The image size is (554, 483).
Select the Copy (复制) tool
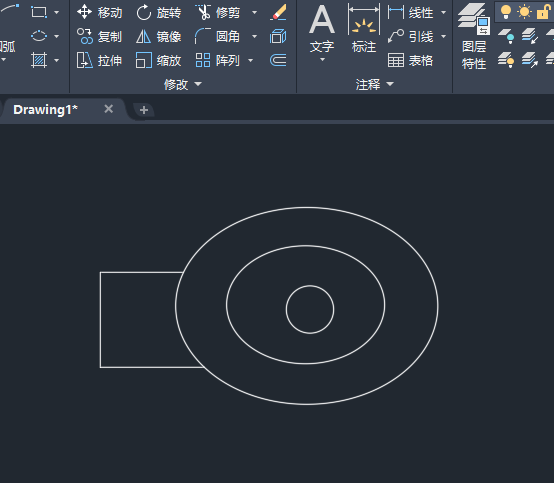pyautogui.click(x=100, y=36)
